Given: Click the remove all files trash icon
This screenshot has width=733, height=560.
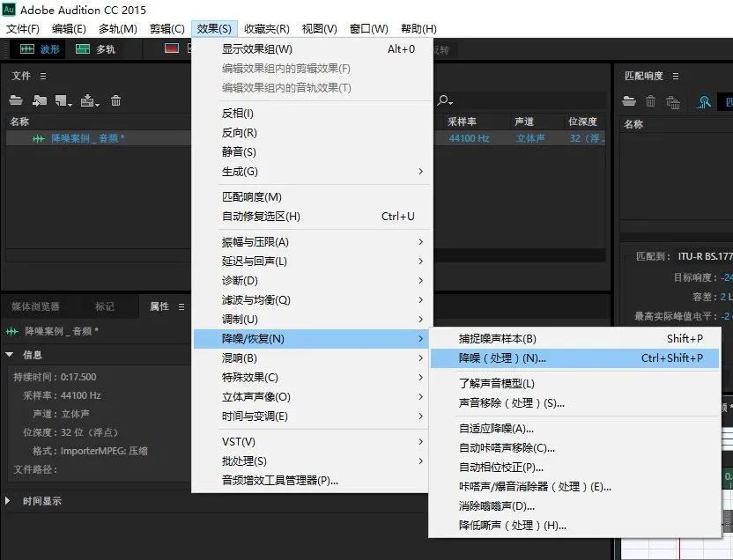Looking at the screenshot, I should pyautogui.click(x=673, y=103).
